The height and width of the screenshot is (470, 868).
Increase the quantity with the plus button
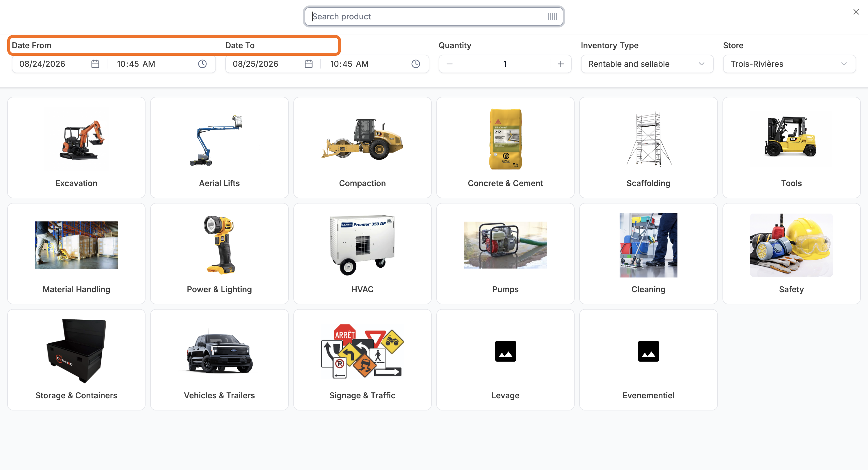coord(561,64)
